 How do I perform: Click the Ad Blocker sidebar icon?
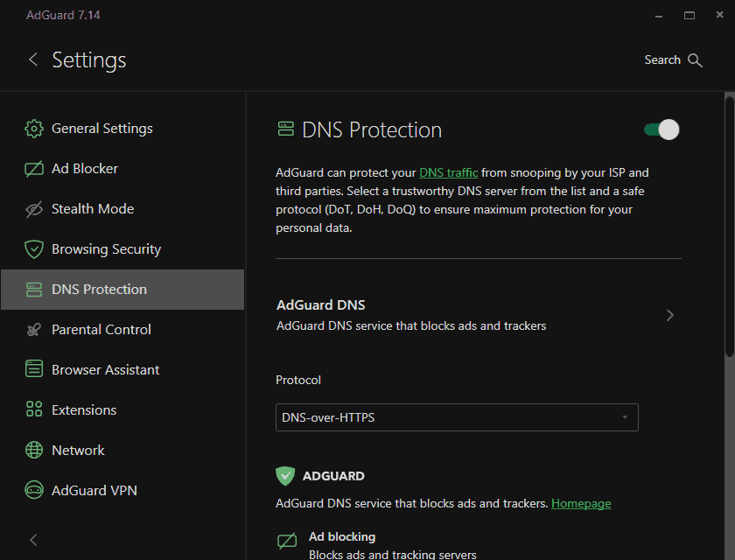(34, 169)
